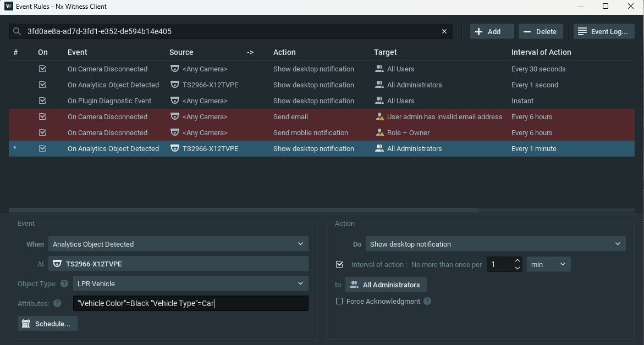This screenshot has width=644, height=345.
Task: Click camera icon in selected Every 1 minute row
Action: [174, 149]
